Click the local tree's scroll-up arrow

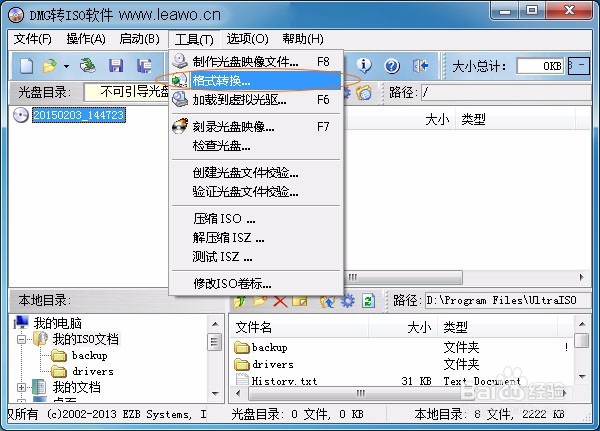(x=215, y=324)
